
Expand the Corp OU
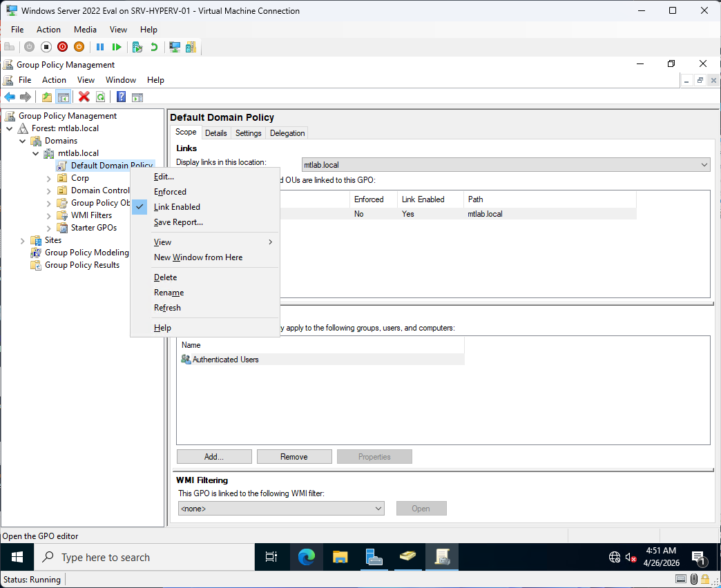tap(49, 178)
